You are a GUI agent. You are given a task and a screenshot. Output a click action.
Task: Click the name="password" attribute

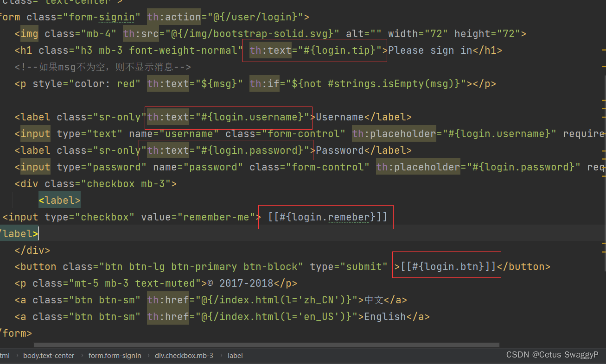pos(198,167)
